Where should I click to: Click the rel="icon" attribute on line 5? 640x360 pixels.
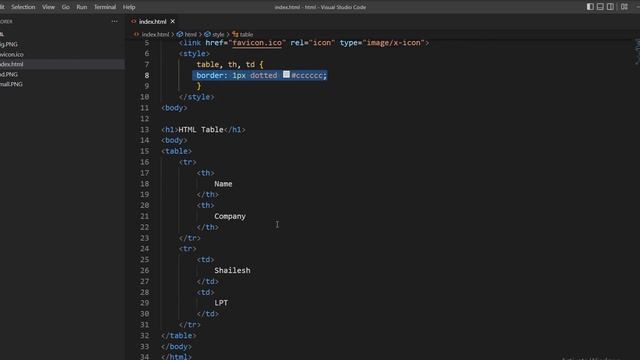click(x=313, y=43)
